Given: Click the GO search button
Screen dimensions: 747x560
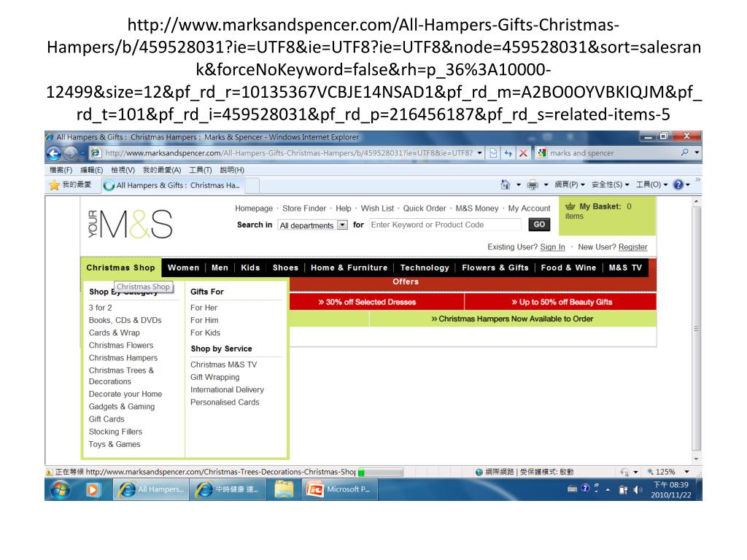Looking at the screenshot, I should click(539, 225).
